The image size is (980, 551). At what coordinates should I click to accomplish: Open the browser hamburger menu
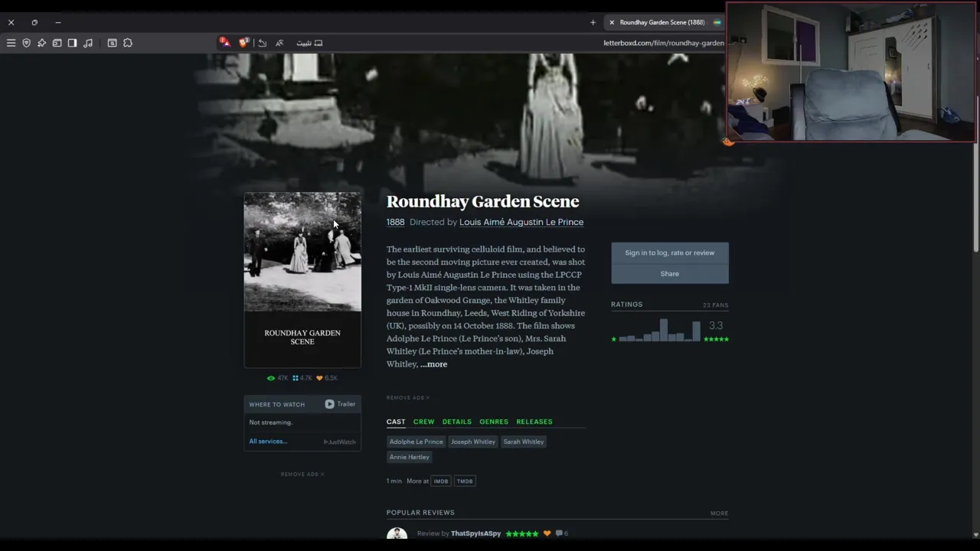[x=11, y=43]
